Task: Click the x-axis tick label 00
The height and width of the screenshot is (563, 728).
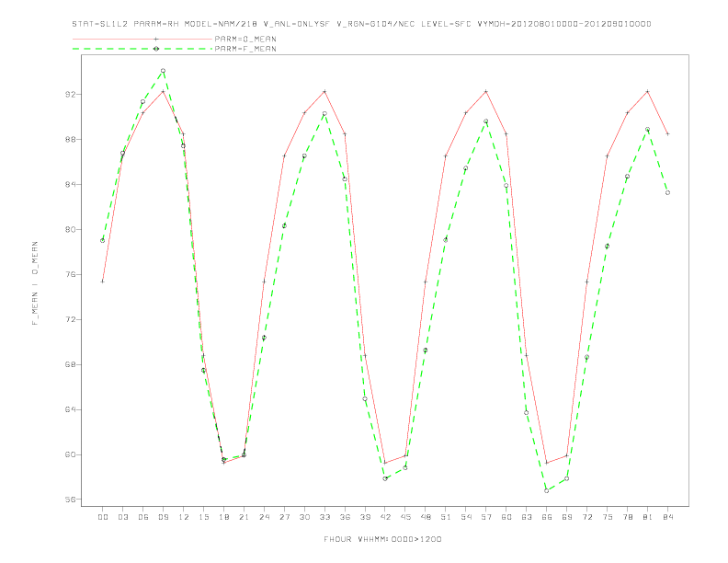Action: coord(103,517)
